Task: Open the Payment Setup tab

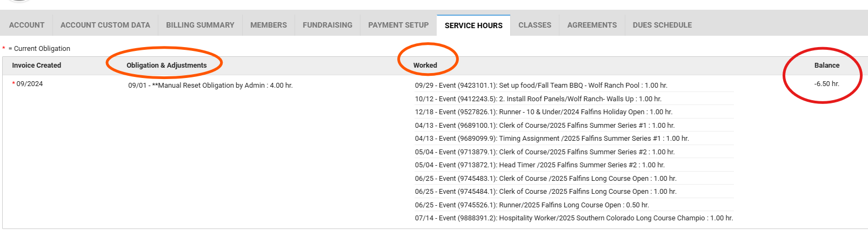Action: click(x=398, y=25)
